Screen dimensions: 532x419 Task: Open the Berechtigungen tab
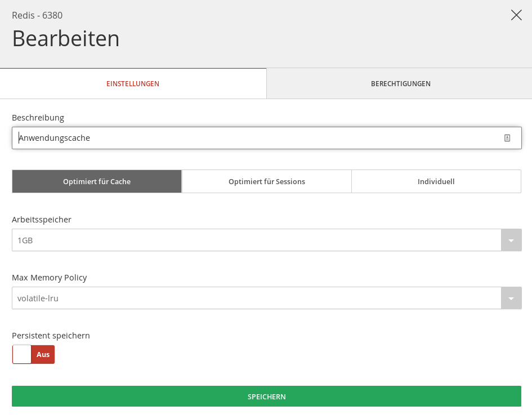(400, 83)
